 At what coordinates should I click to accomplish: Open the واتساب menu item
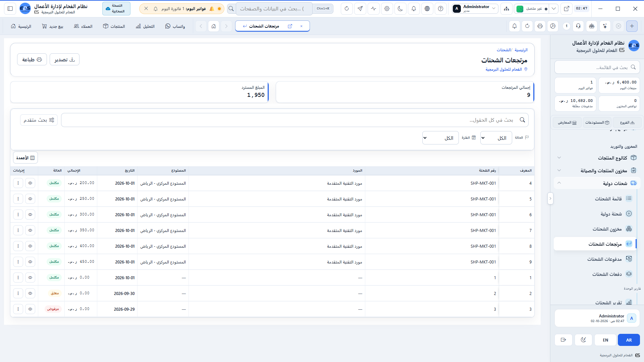tap(175, 26)
